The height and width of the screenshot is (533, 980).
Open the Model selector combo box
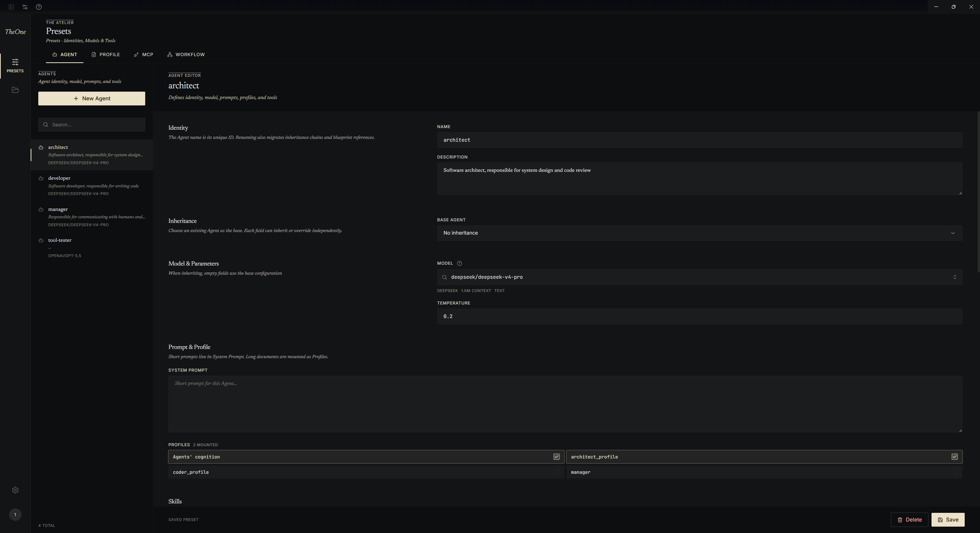(700, 277)
